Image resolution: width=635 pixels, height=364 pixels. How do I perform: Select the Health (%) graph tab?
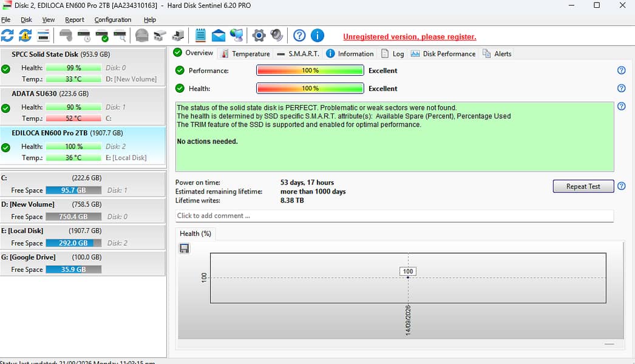tap(195, 234)
